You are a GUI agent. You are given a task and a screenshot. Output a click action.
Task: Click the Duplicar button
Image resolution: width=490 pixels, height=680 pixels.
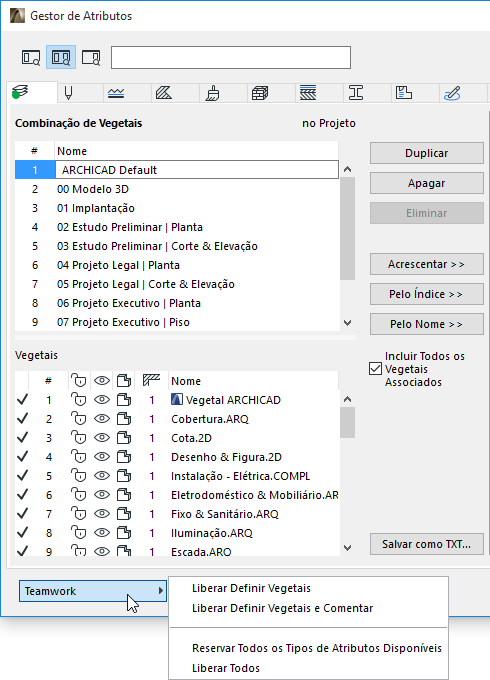[427, 153]
